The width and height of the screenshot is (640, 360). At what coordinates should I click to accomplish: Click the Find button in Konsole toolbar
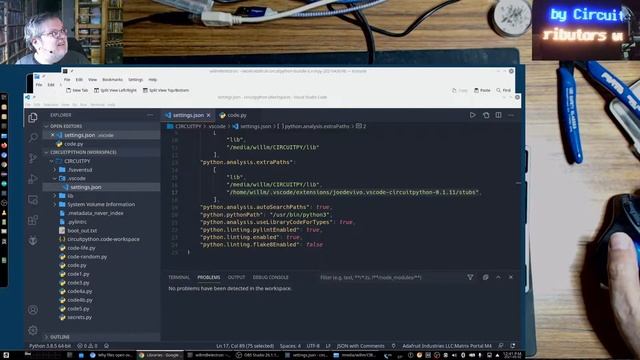tap(504, 90)
